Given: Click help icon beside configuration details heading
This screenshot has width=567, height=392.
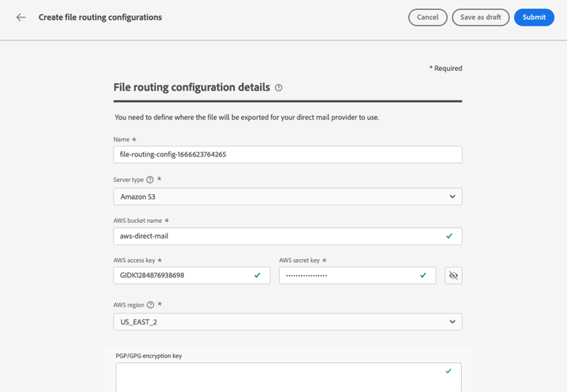Looking at the screenshot, I should [279, 88].
